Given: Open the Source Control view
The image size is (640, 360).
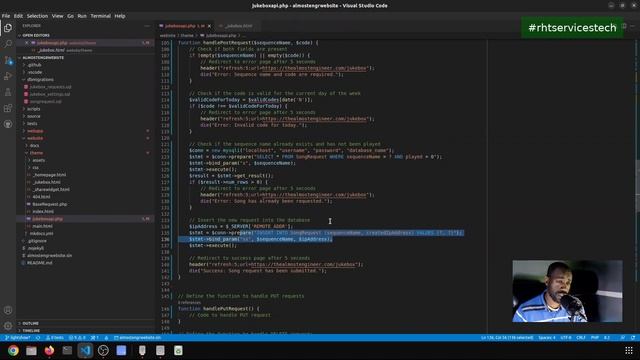Looking at the screenshot, I should (8, 60).
